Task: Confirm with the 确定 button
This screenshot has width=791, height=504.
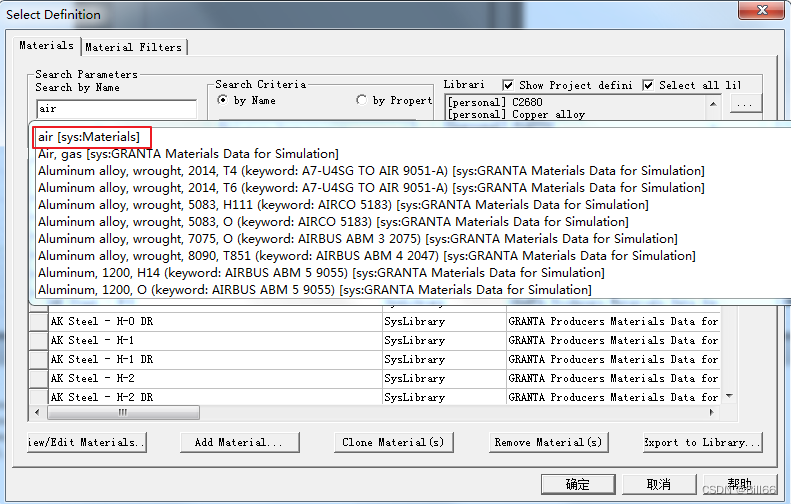Action: pos(578,484)
